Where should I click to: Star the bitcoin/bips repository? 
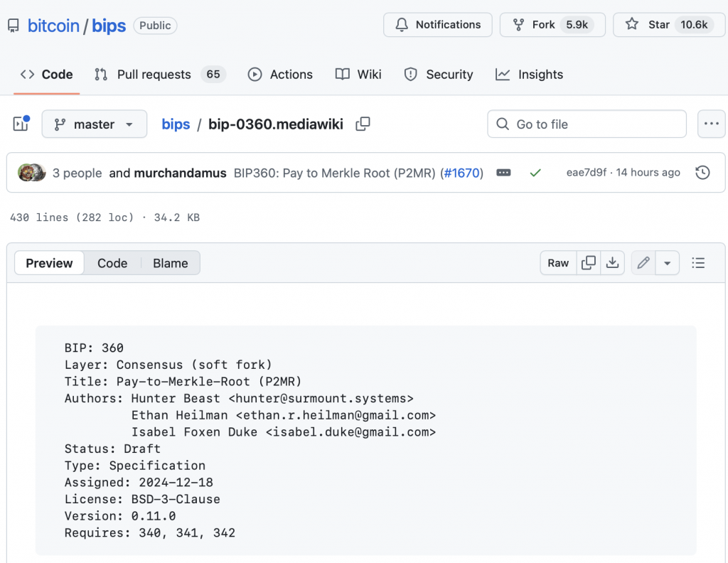(x=648, y=25)
